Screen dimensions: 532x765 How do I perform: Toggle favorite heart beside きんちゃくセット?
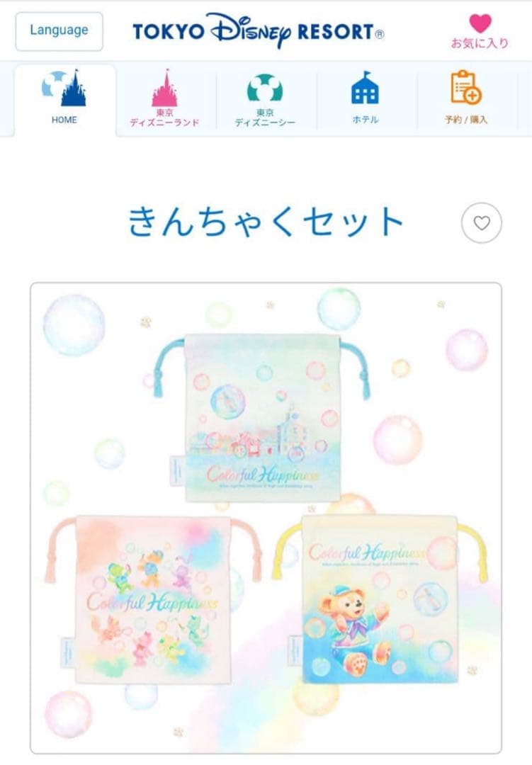[x=482, y=223]
